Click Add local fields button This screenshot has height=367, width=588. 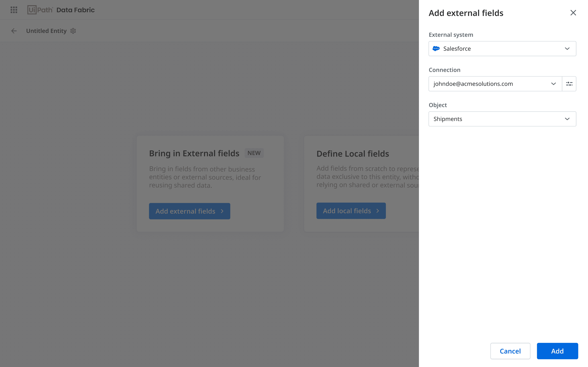pos(351,211)
